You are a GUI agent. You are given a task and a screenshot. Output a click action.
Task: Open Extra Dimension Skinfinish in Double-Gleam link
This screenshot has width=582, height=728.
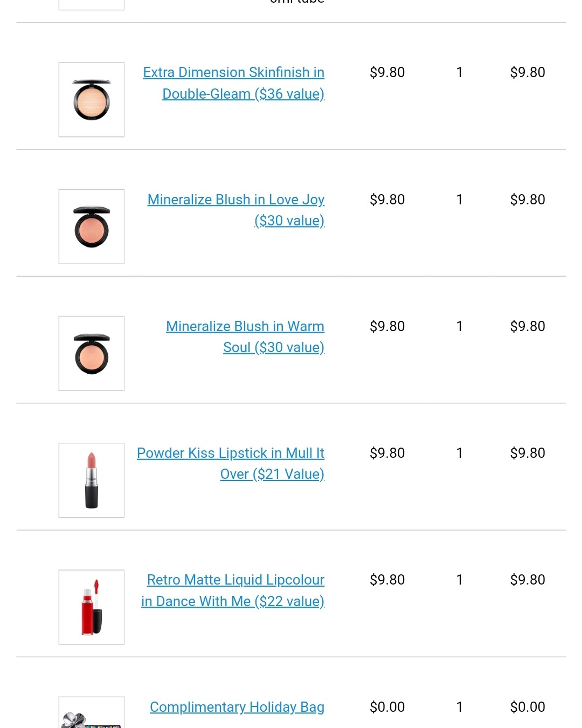point(234,83)
